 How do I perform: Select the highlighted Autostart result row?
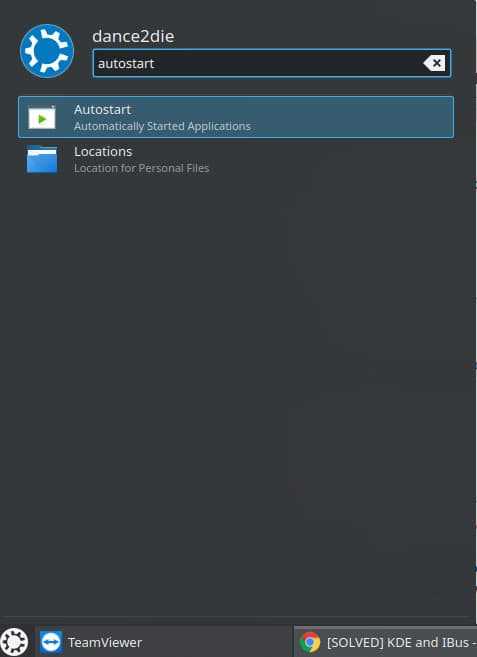236,117
